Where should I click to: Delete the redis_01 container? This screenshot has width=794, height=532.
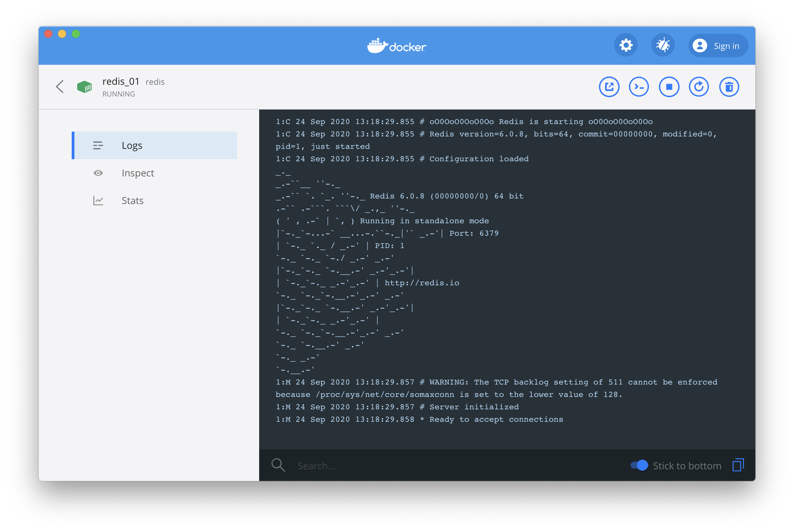pos(729,87)
